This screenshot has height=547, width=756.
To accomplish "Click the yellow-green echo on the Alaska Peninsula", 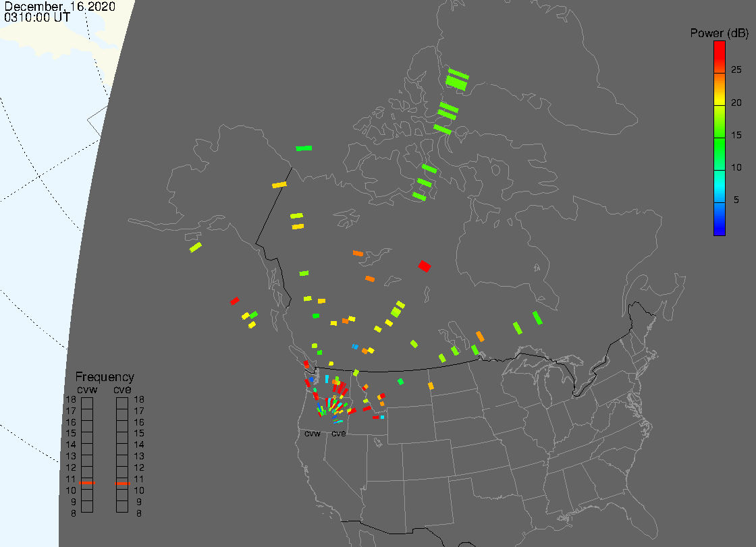I will click(195, 248).
